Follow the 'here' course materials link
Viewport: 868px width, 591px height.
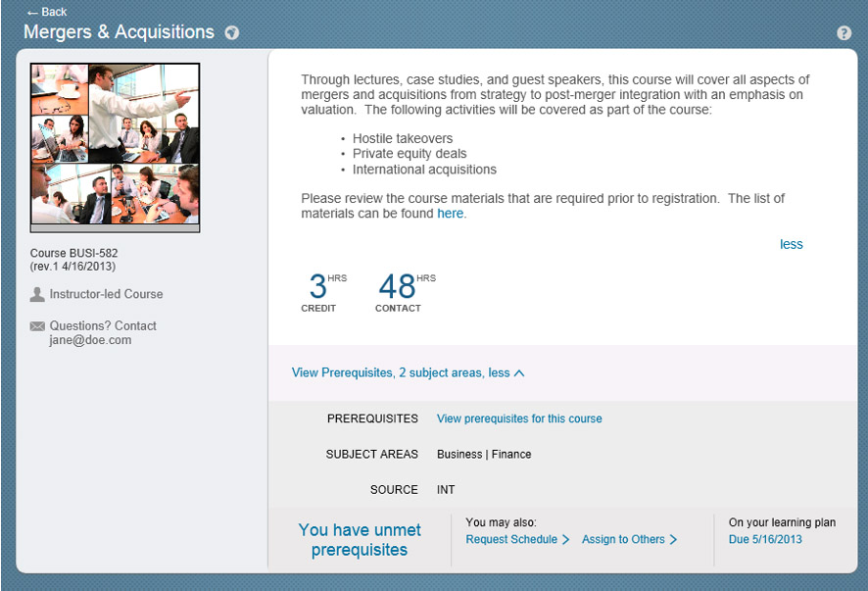(451, 214)
